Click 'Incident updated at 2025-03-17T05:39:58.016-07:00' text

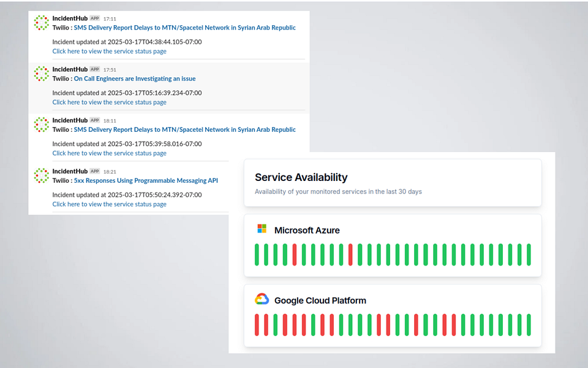click(127, 144)
